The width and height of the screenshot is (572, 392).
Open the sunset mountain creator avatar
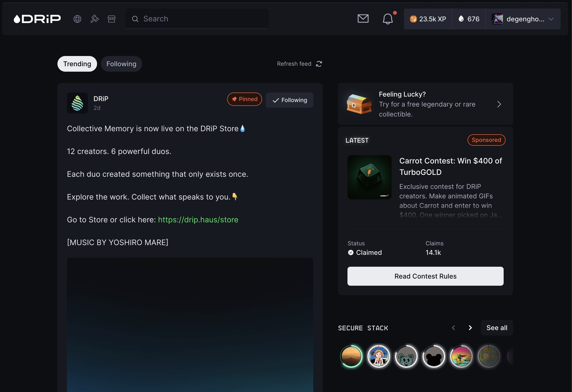(351, 356)
